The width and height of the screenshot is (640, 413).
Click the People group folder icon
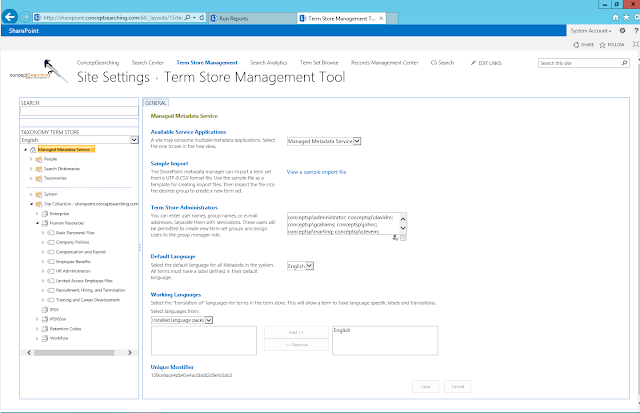pos(39,159)
